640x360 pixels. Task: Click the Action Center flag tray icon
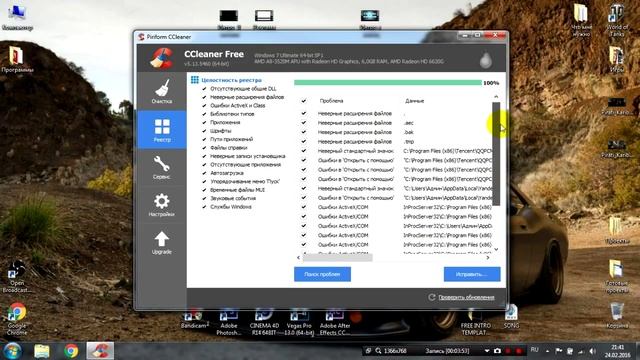[559, 351]
